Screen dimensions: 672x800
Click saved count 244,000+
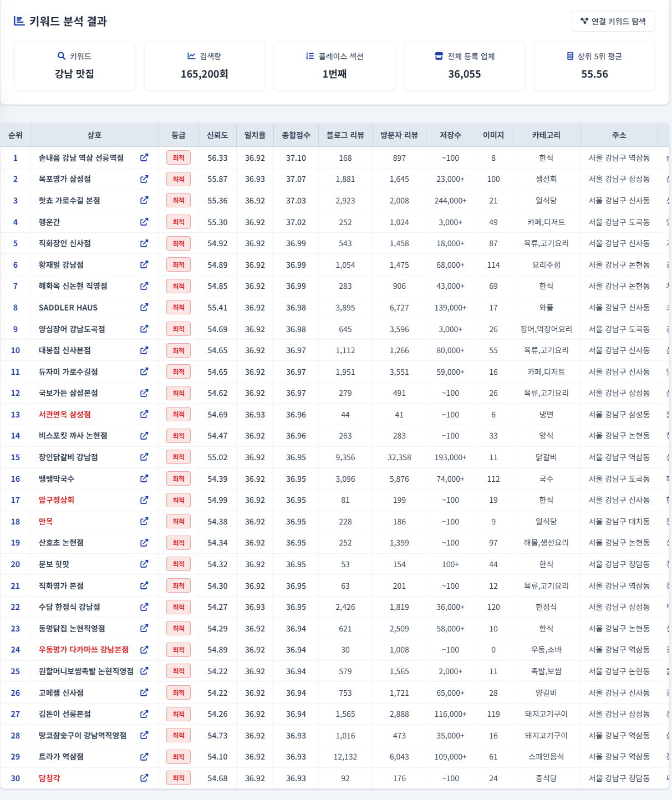450,201
